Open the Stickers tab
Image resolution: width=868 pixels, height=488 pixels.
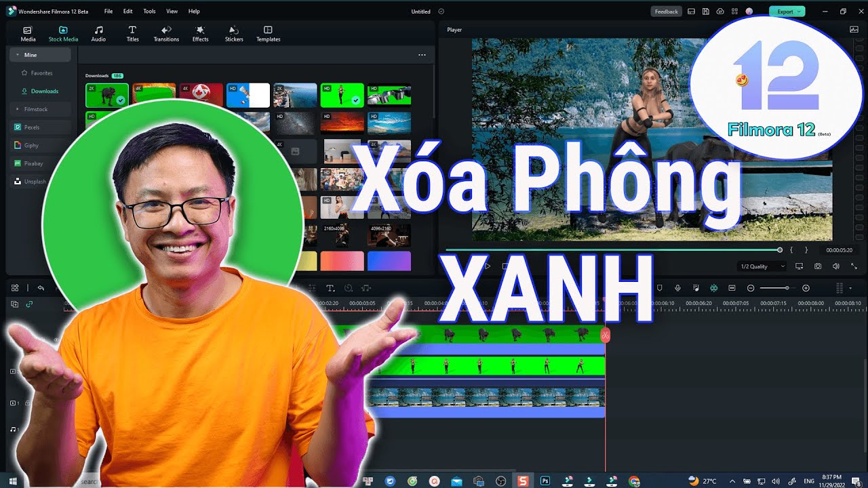(234, 34)
